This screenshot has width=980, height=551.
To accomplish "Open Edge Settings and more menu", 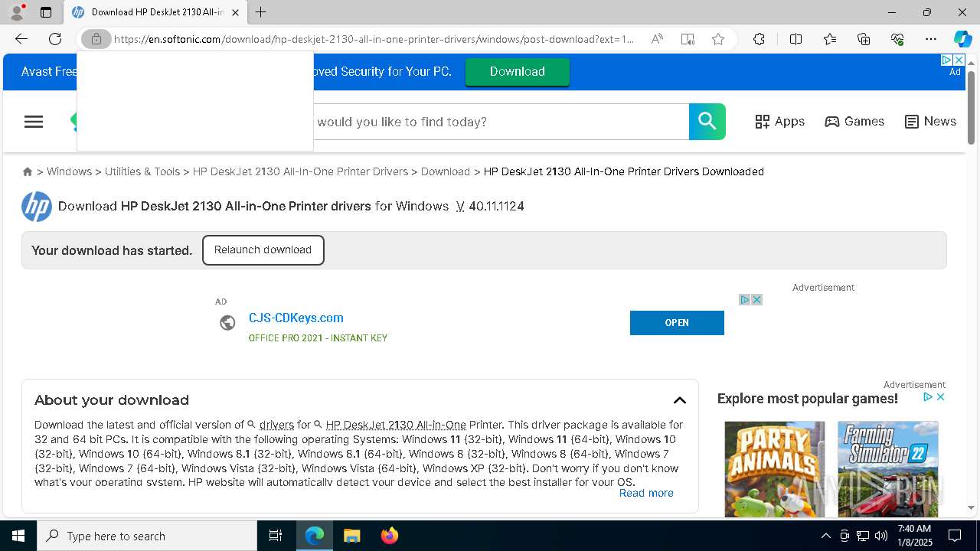I will 931,39.
